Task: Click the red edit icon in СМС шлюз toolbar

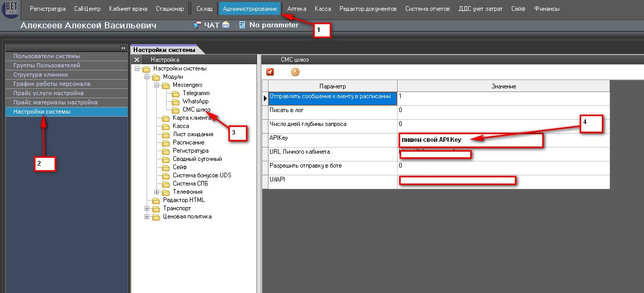Action: pos(270,72)
